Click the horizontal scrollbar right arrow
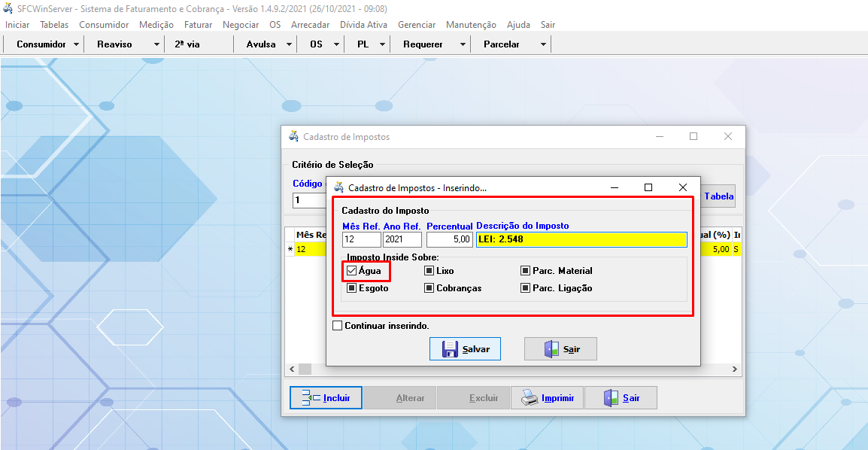The height and width of the screenshot is (450, 868). [736, 369]
